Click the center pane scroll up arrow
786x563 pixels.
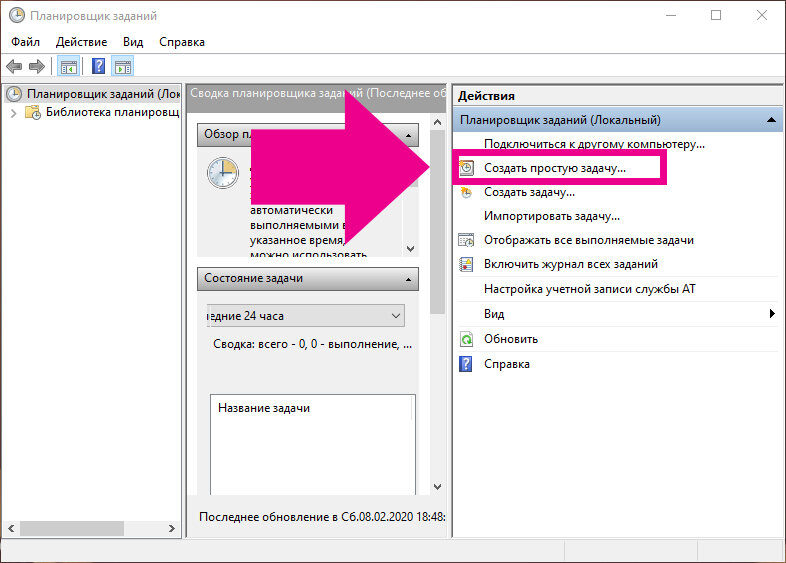(438, 122)
